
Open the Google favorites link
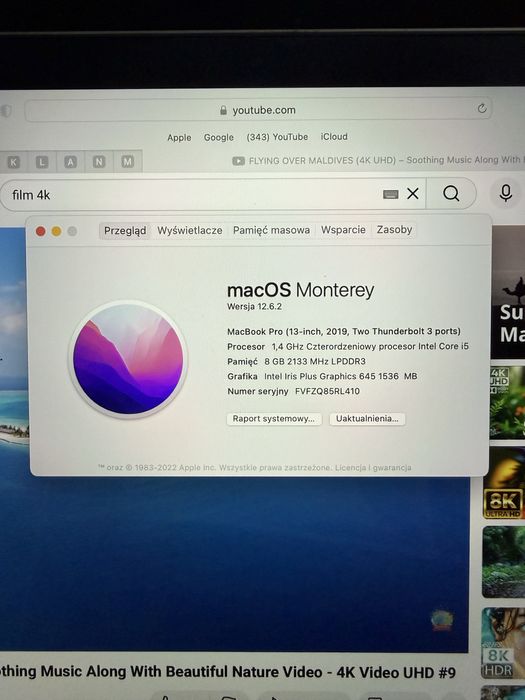click(219, 137)
